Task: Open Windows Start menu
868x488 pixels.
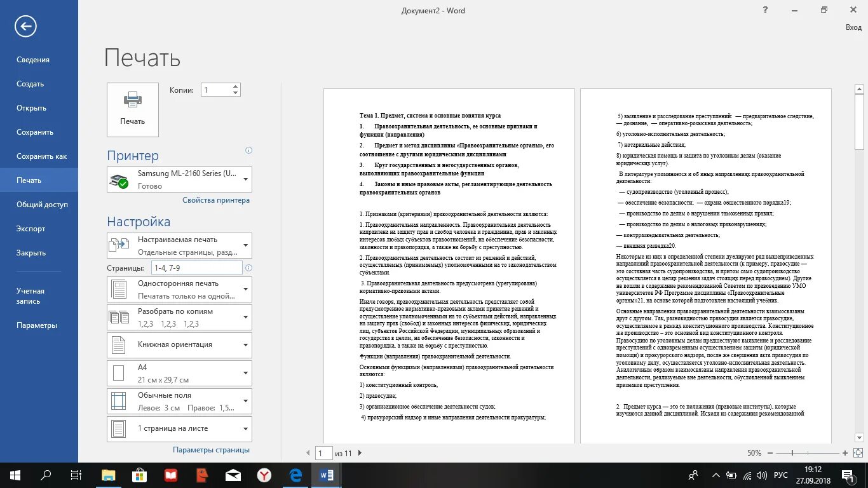Action: 15,475
